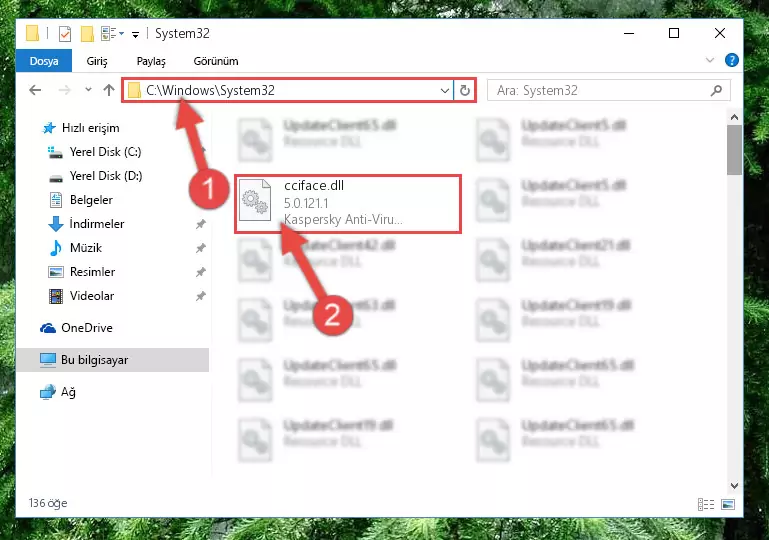769x540 pixels.
Task: Switch to the Giriş ribbon tab
Action: 97,61
